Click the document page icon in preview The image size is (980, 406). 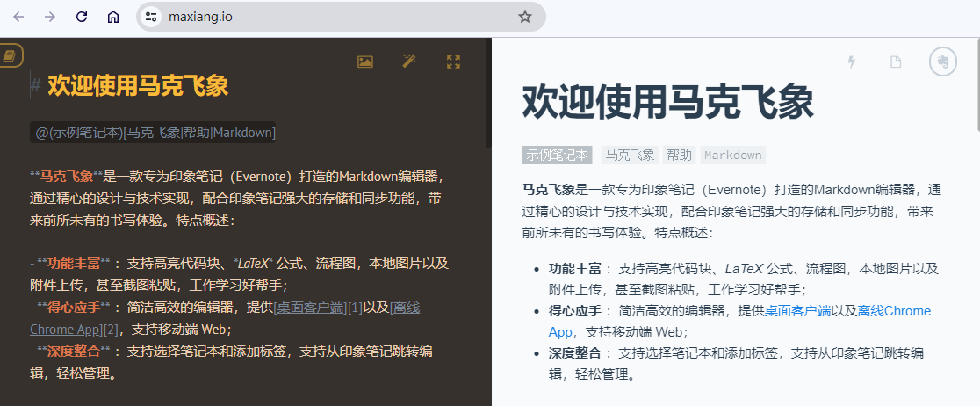[x=897, y=62]
